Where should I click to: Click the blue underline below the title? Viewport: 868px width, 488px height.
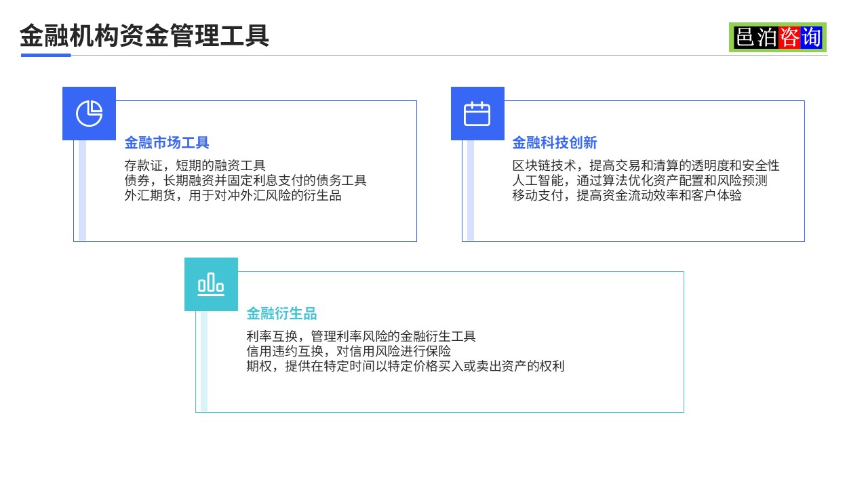(45, 55)
